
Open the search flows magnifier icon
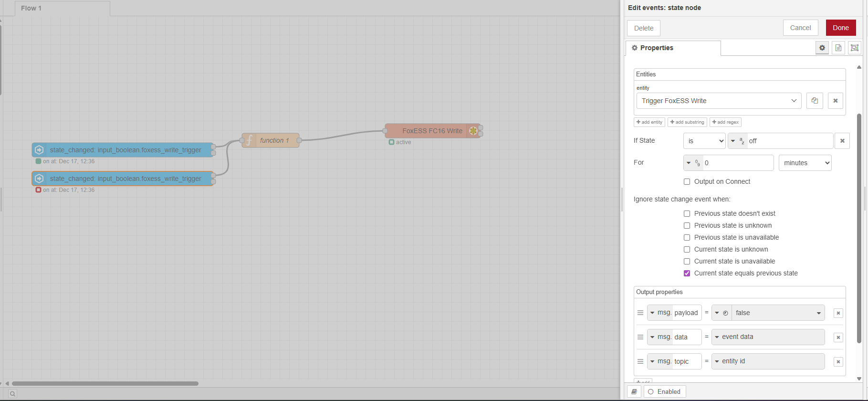12,394
